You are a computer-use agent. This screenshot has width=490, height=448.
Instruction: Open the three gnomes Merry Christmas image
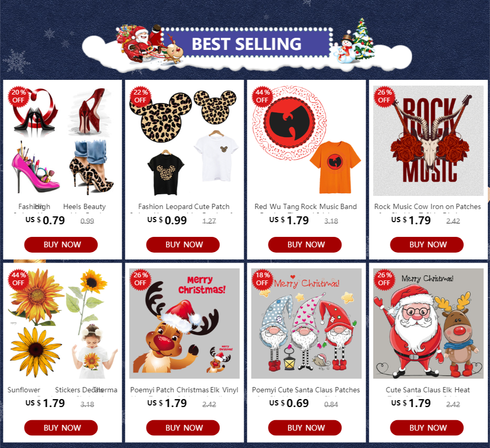pyautogui.click(x=306, y=324)
